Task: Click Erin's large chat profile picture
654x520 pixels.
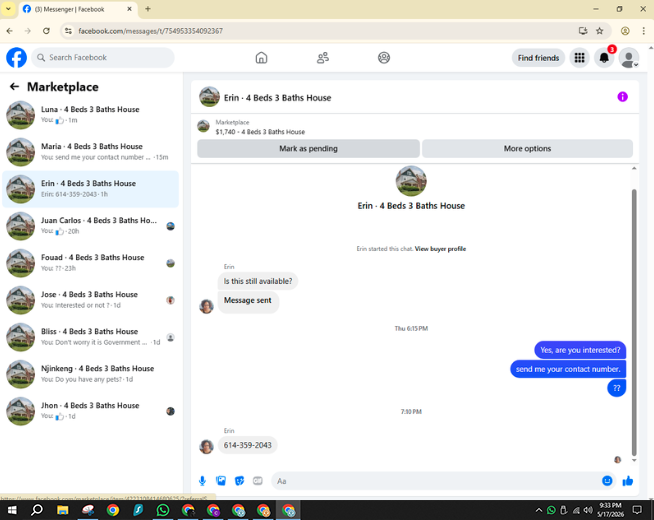Action: point(411,181)
